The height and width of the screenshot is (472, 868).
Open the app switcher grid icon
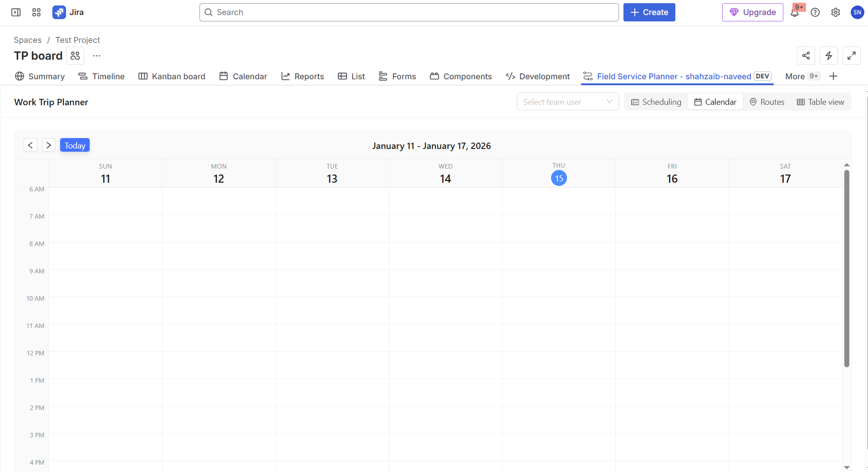click(x=36, y=12)
